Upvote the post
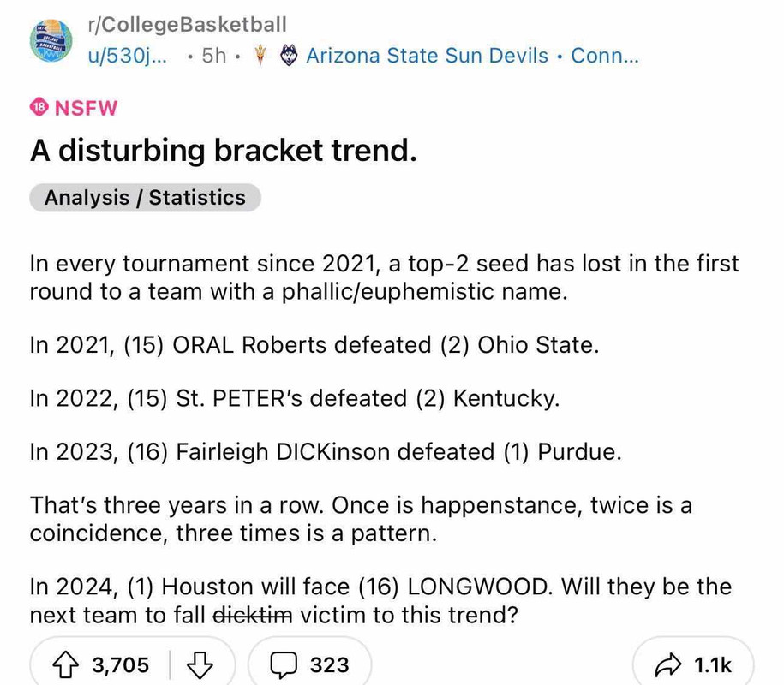784x685 pixels. (69, 664)
